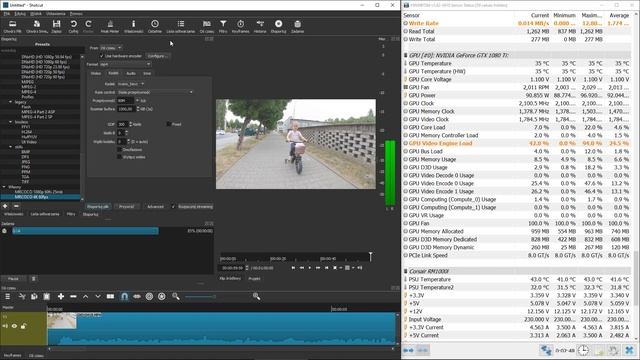Viewport: 640px width, 360px height.
Task: Click the timeline Copy icon
Action: (34, 296)
